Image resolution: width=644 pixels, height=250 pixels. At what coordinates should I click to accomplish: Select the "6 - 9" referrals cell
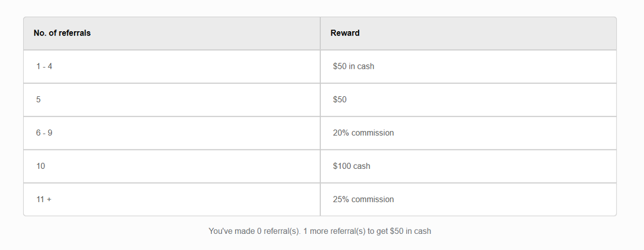click(x=45, y=133)
